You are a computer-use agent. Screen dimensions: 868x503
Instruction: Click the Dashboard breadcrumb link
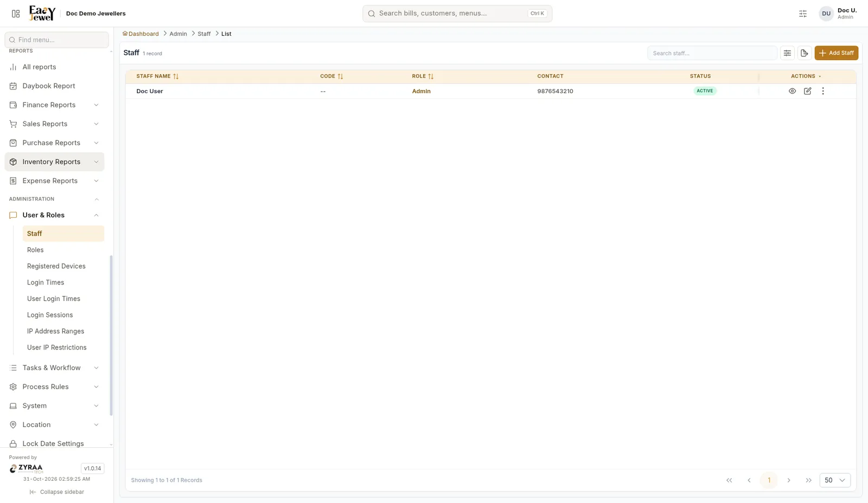coord(141,34)
